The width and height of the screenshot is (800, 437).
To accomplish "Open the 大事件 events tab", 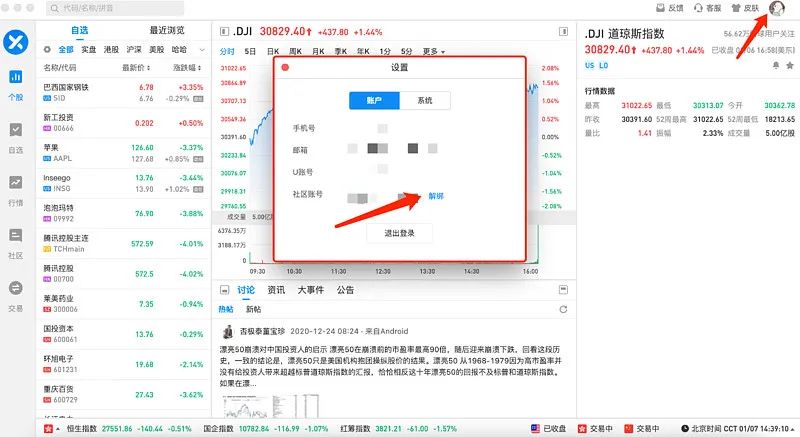I will coord(311,290).
